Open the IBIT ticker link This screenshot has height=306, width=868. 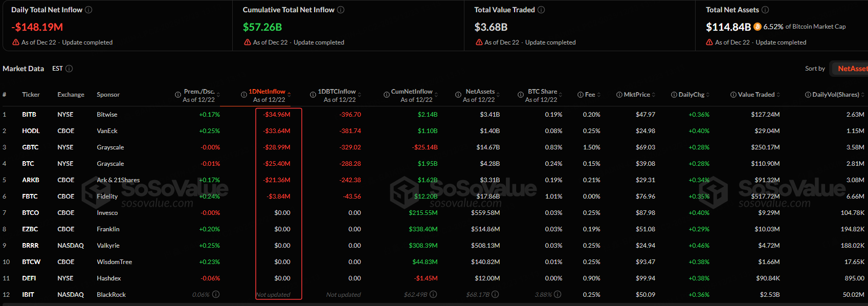(x=28, y=295)
